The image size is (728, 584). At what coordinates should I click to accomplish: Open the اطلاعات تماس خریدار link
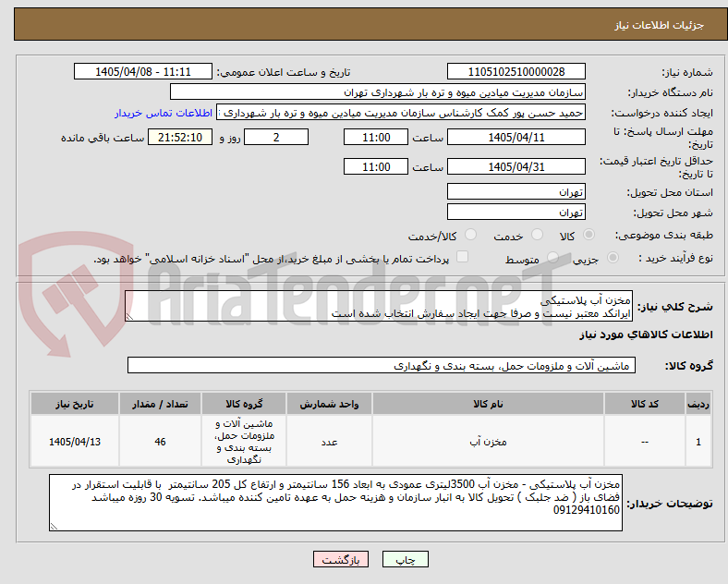[x=164, y=113]
